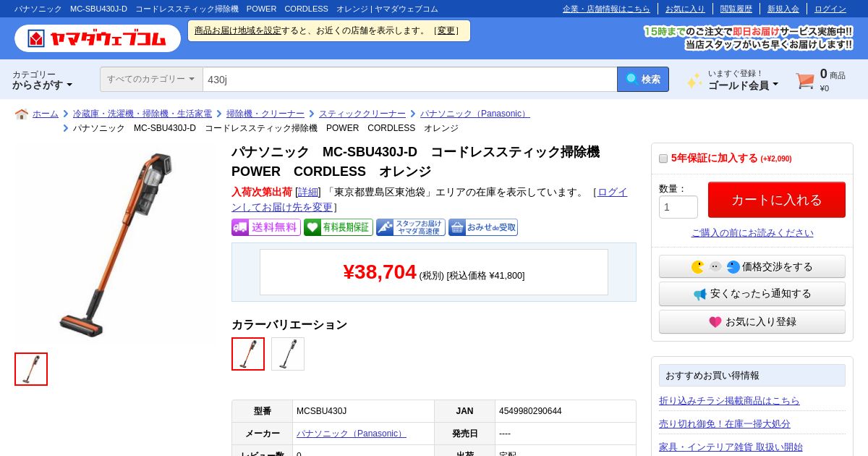Click パナソニック（Panasonic） maker link in table
This screenshot has height=456, width=868.
(x=352, y=434)
